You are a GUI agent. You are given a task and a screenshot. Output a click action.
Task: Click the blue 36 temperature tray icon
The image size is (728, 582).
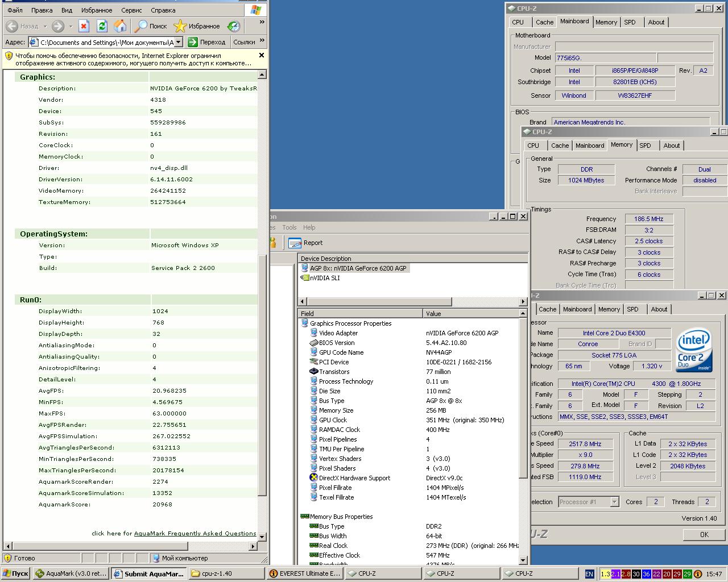click(x=646, y=574)
